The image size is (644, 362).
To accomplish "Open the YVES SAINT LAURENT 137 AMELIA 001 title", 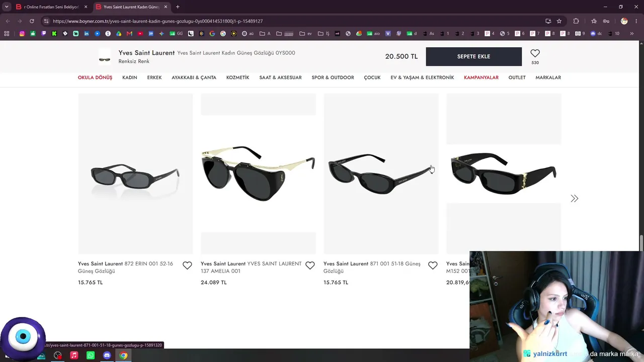I will tap(251, 267).
